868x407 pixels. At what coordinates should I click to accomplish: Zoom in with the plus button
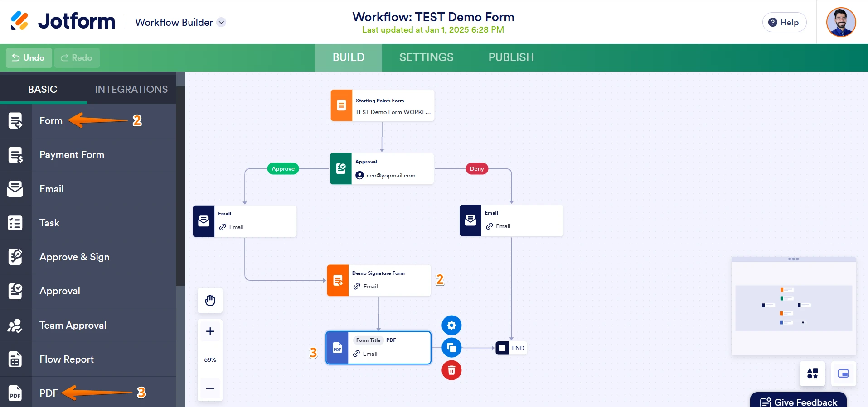(x=210, y=331)
